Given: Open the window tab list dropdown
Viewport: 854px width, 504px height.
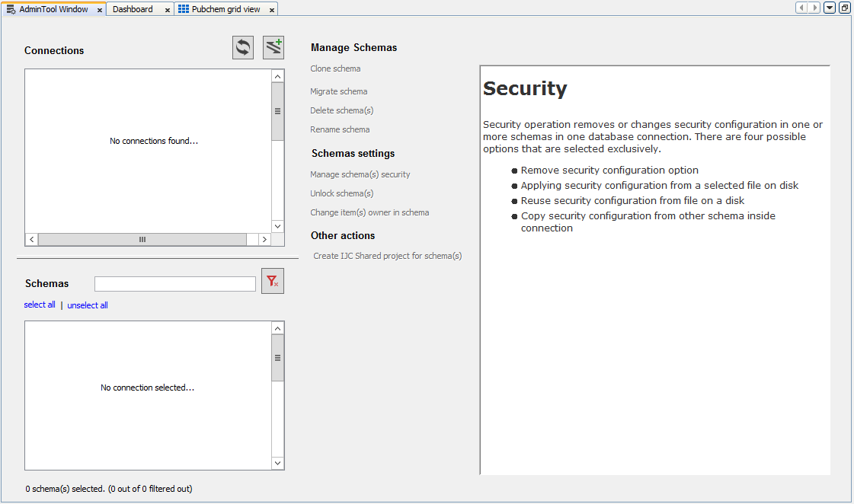Looking at the screenshot, I should (829, 8).
